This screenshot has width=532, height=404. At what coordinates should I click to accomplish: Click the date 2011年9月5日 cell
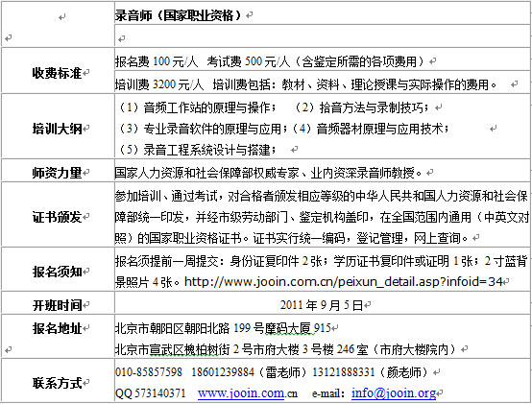point(322,305)
